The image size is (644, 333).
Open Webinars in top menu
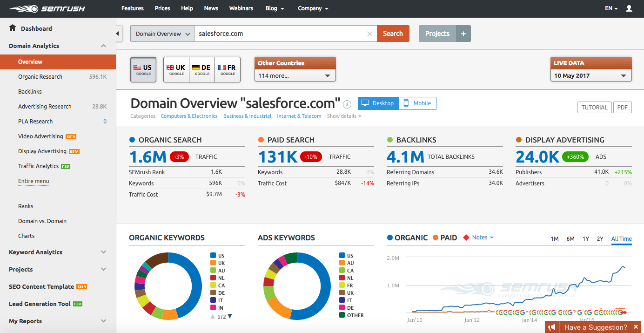point(241,8)
